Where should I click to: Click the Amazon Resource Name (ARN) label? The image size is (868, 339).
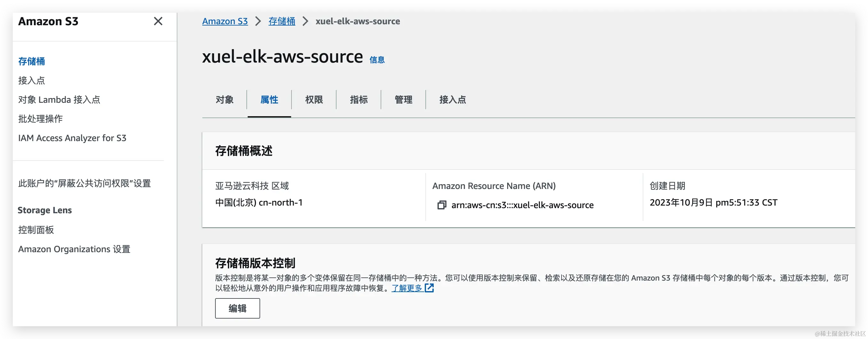click(494, 186)
